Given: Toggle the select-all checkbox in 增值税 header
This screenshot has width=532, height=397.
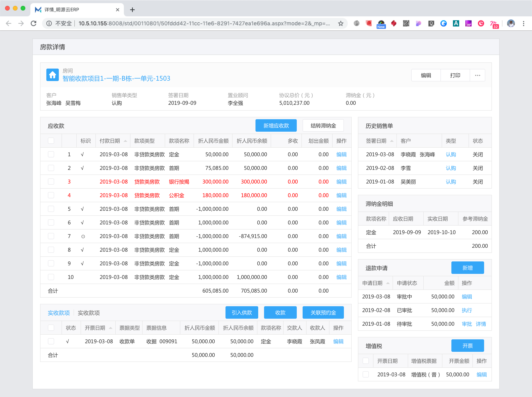Looking at the screenshot, I should tap(366, 361).
